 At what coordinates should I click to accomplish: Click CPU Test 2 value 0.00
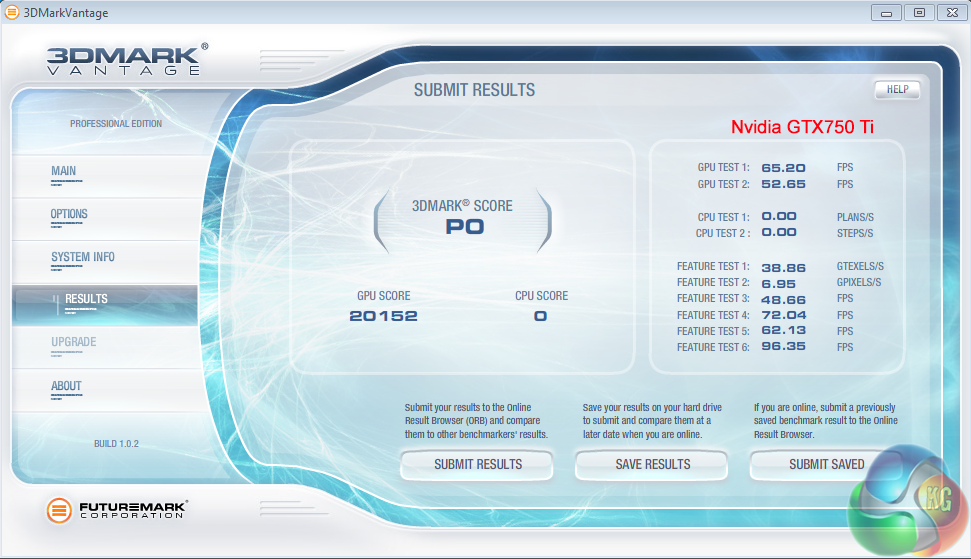pos(779,232)
